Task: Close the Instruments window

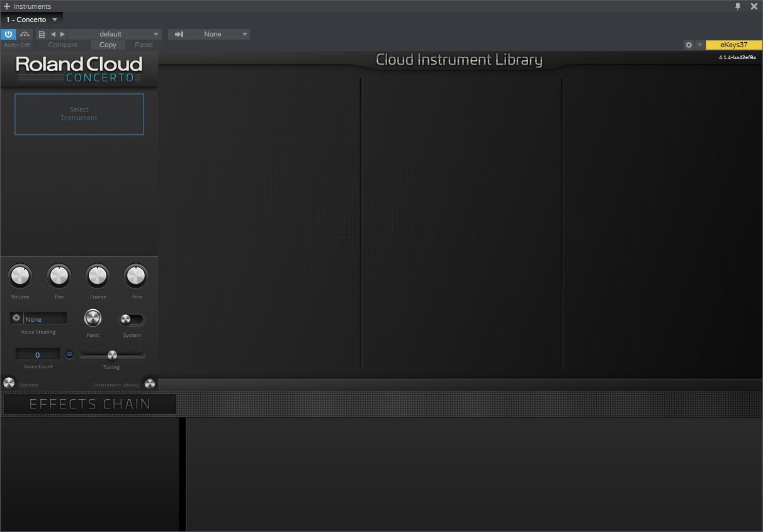Action: (x=754, y=6)
